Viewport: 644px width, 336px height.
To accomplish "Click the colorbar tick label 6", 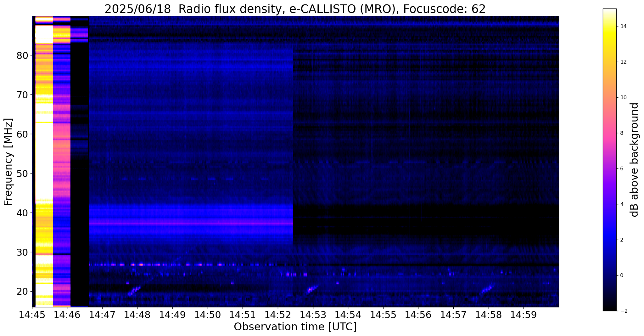I will coord(621,169).
